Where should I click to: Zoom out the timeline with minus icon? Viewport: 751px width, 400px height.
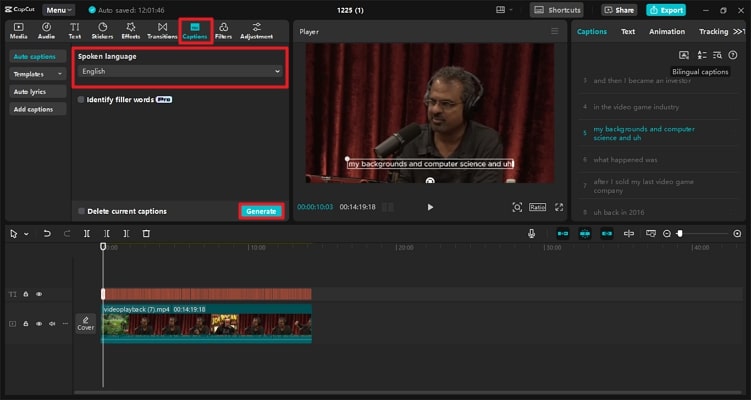tap(667, 233)
